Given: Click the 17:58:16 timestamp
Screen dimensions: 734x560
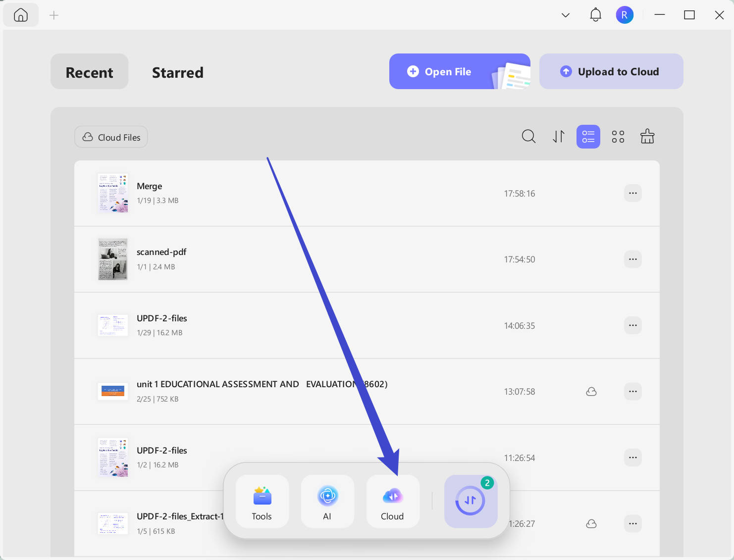Looking at the screenshot, I should click(x=520, y=194).
